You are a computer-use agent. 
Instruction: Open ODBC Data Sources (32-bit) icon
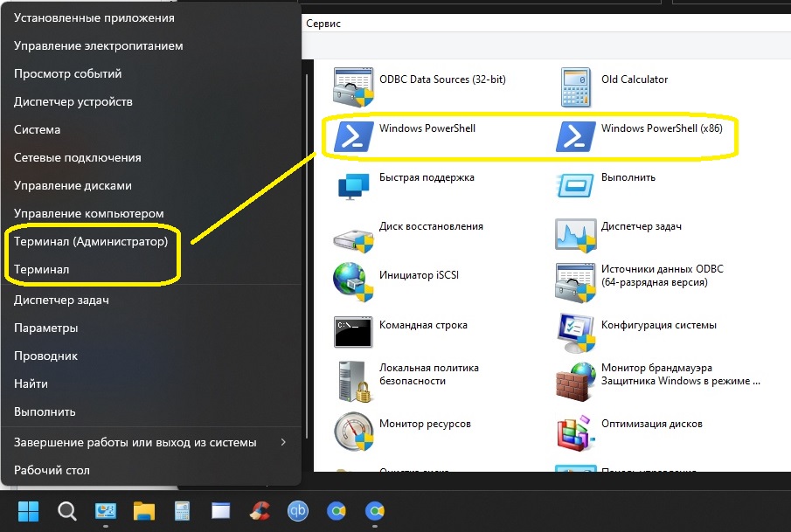pos(353,87)
